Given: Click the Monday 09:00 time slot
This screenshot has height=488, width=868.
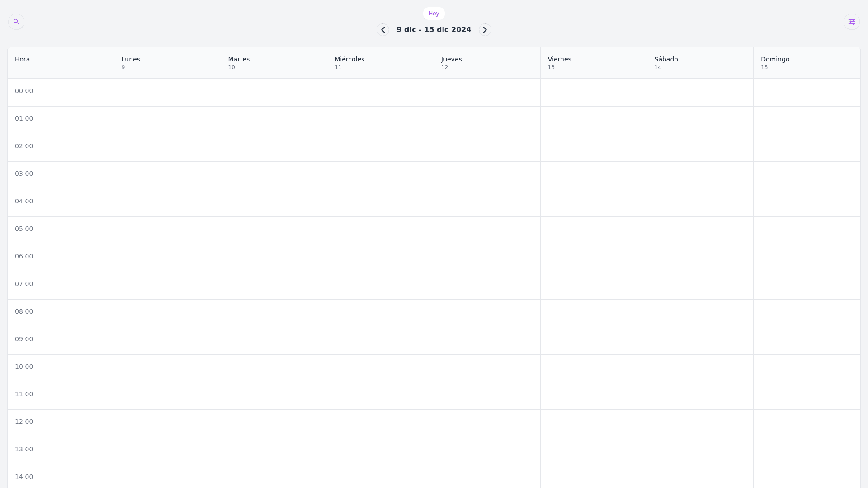Looking at the screenshot, I should coord(167,341).
